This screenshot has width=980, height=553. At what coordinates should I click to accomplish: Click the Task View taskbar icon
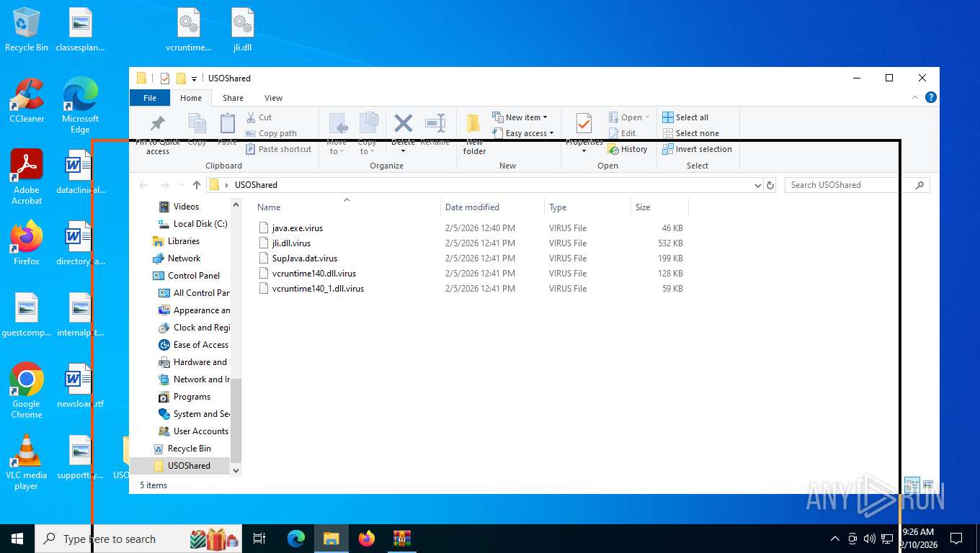[x=259, y=539]
